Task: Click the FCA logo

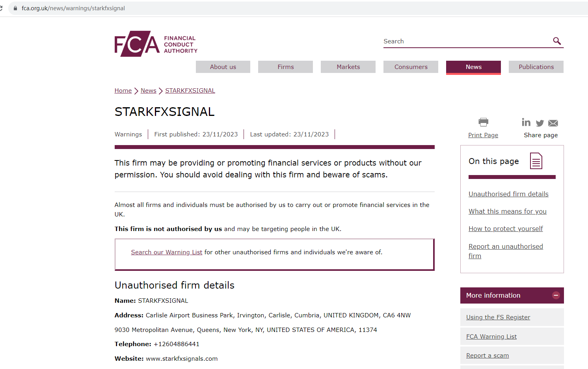Action: 156,44
